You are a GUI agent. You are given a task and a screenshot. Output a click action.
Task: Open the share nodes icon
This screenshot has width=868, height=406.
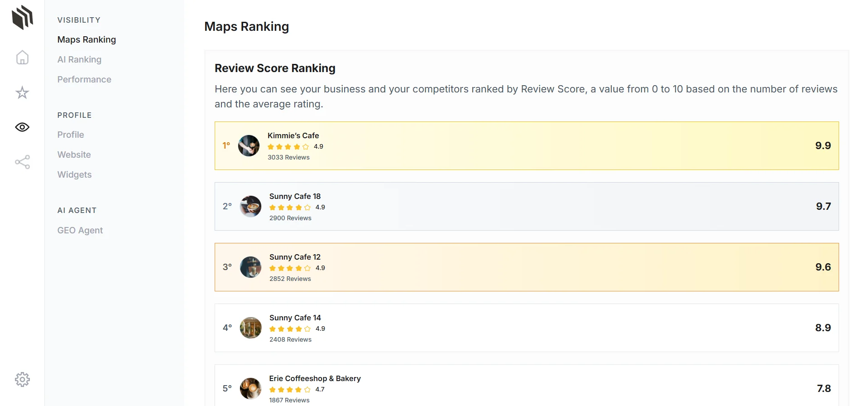pyautogui.click(x=22, y=162)
